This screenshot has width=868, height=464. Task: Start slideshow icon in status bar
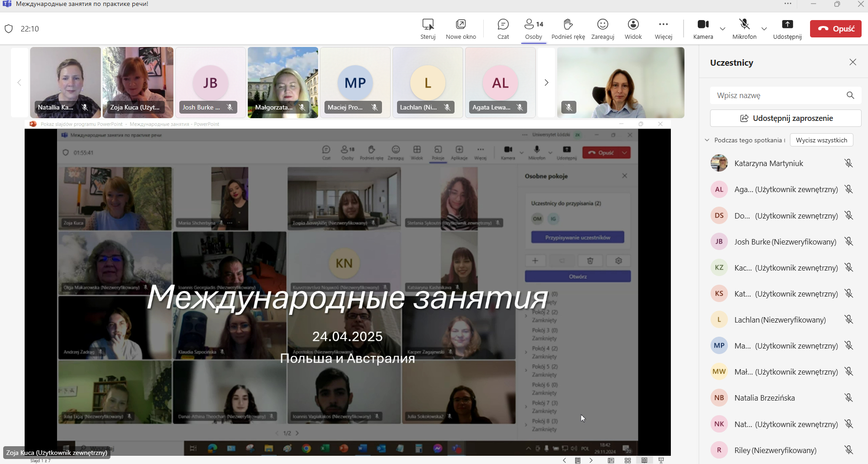tap(661, 460)
